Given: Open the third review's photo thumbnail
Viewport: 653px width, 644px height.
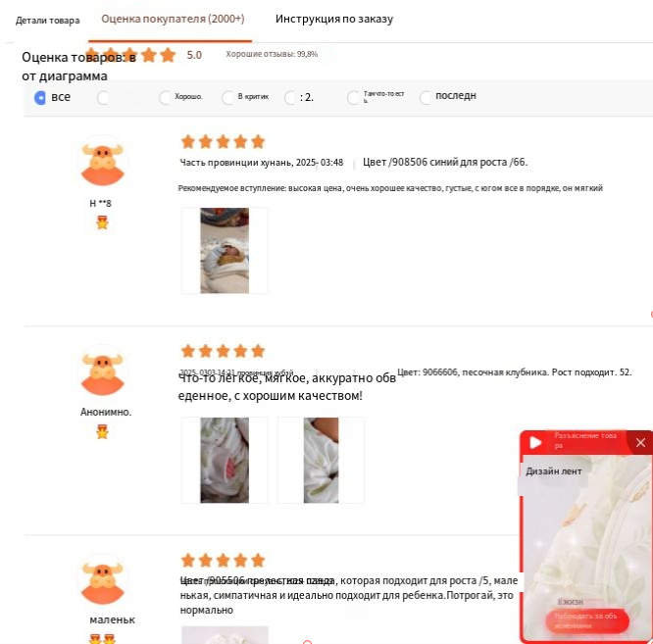Looking at the screenshot, I should 225,635.
